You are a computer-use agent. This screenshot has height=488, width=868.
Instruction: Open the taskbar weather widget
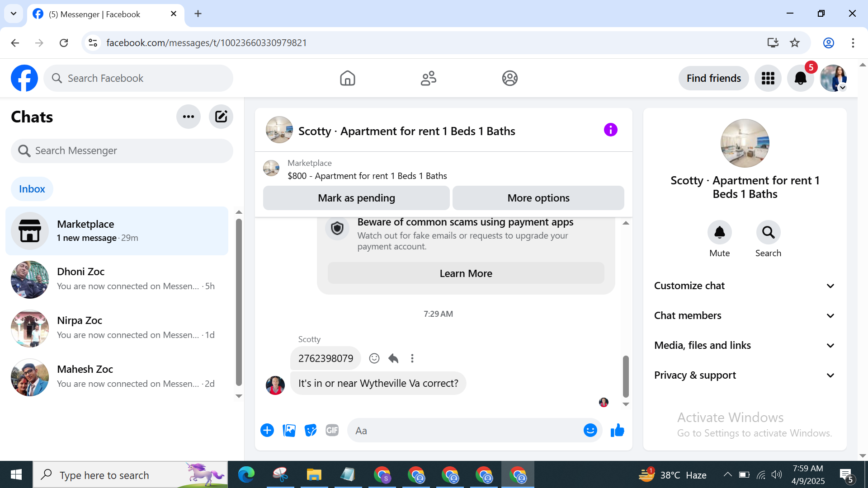coord(672,475)
